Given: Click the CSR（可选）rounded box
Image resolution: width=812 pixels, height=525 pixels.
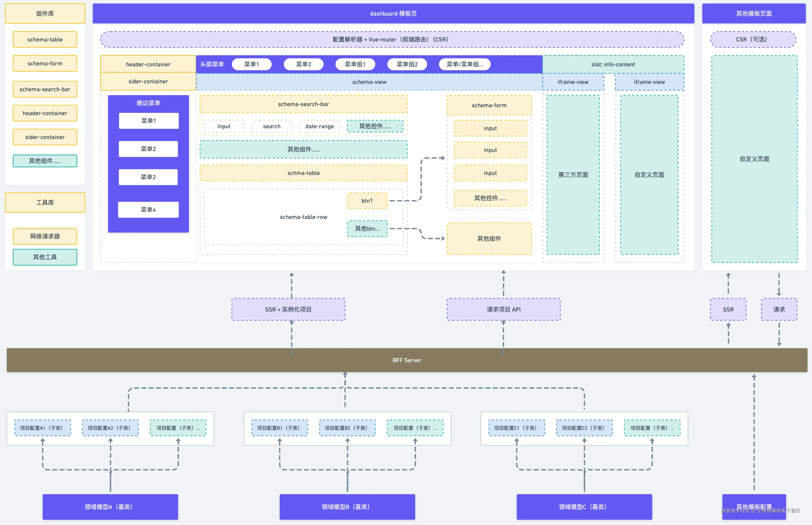Looking at the screenshot, I should (753, 40).
